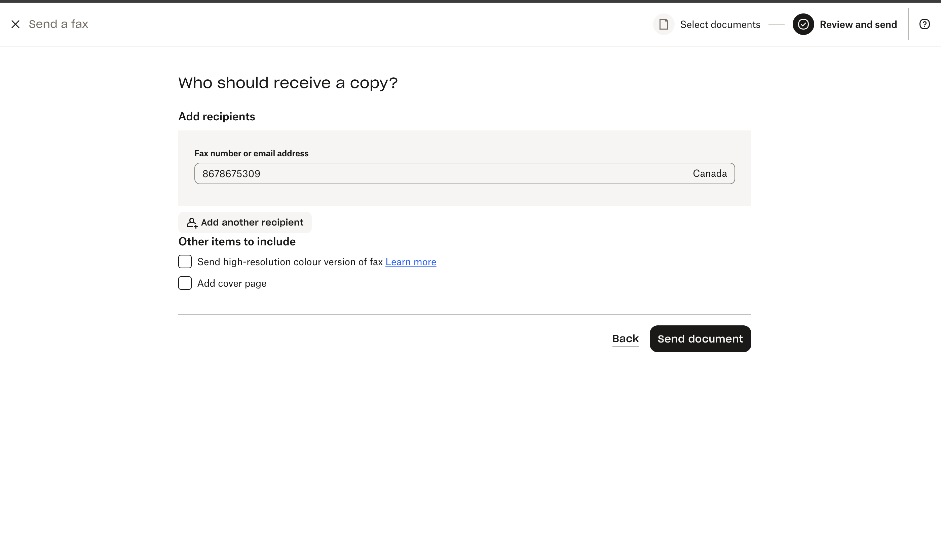
Task: Click the Add recipients heading
Action: coord(216,116)
